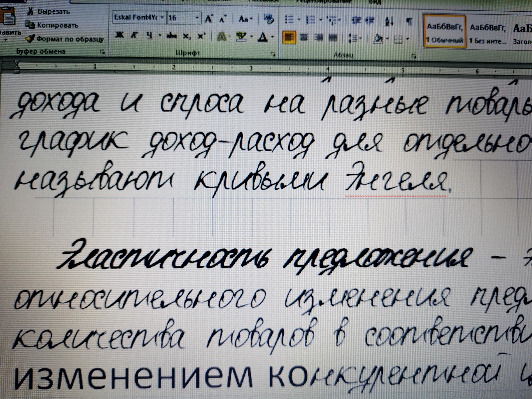Open the Paragraph (Абзац) dialog launcher

click(414, 57)
